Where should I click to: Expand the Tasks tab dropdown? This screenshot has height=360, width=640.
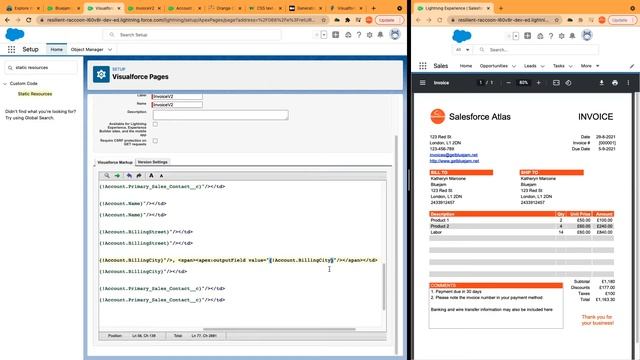571,66
